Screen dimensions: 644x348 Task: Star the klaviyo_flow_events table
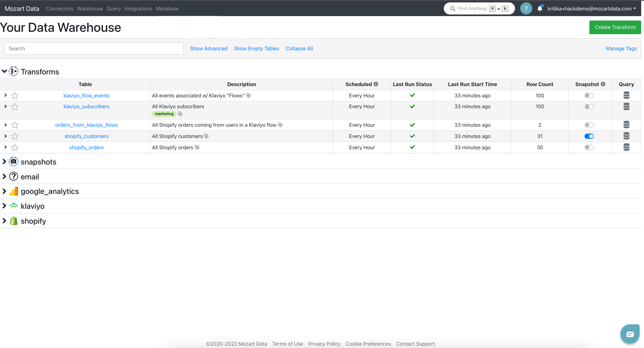15,96
